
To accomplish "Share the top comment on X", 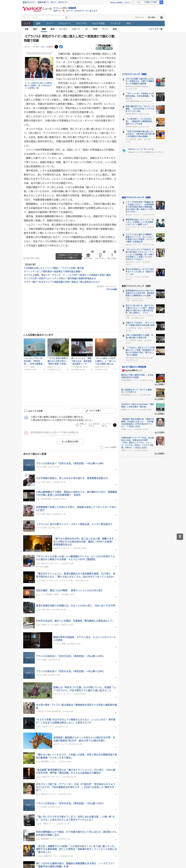I will (x=115, y=425).
